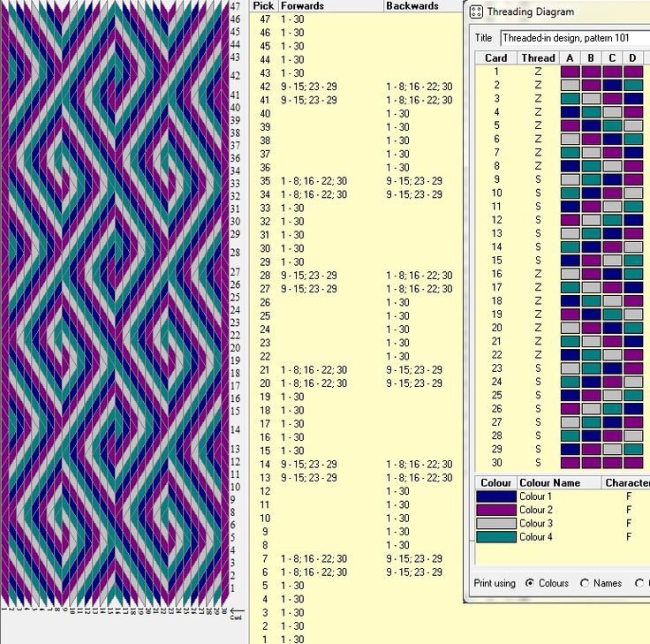650x644 pixels.
Task: Toggle thread direction S for card 9
Action: point(538,179)
